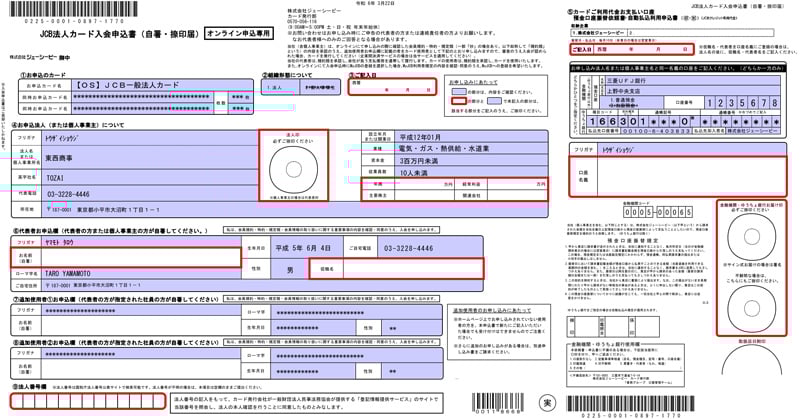The height and width of the screenshot is (419, 800).
Task: Click the lower bank seal circle
Action: pos(751,308)
